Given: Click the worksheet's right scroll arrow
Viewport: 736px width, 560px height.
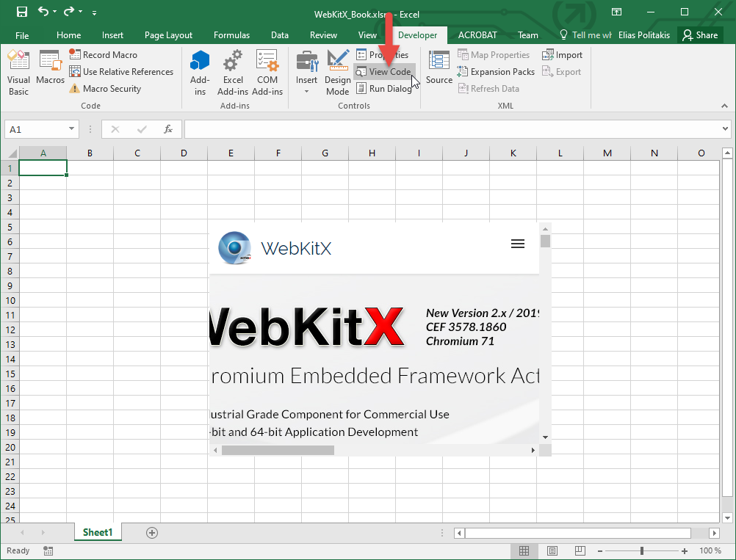Looking at the screenshot, I should pyautogui.click(x=715, y=533).
